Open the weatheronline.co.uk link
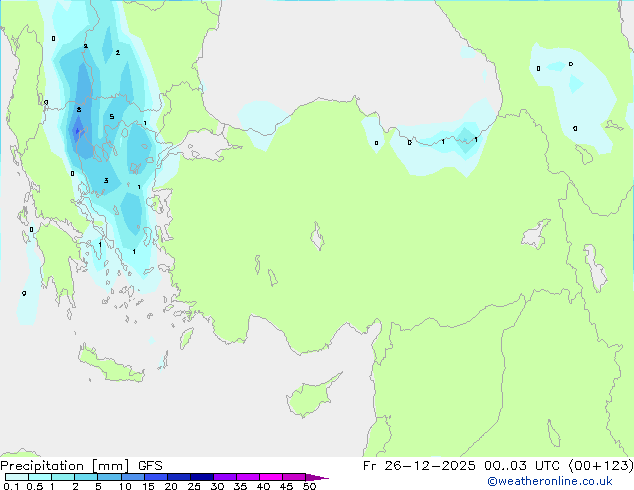 point(550,481)
